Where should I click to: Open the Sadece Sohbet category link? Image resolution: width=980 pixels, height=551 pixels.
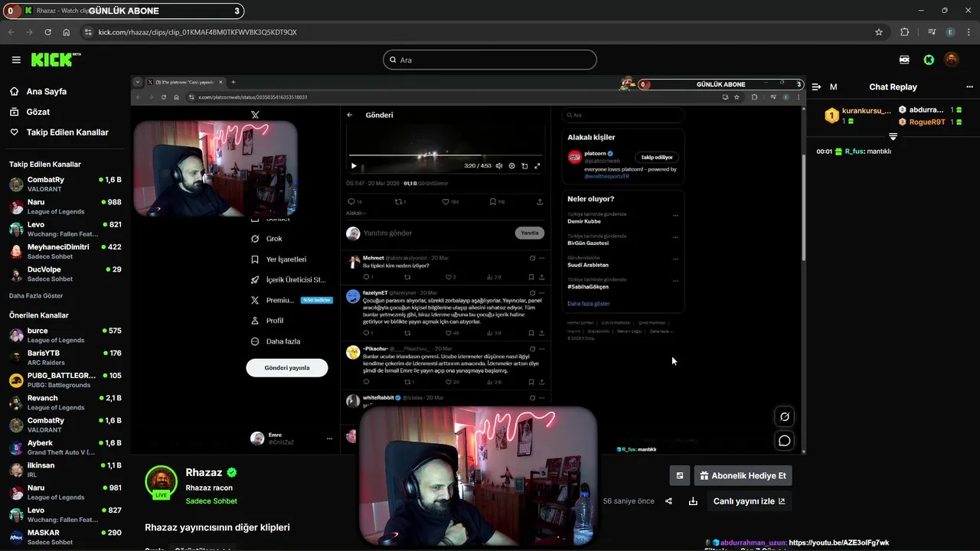pos(211,501)
